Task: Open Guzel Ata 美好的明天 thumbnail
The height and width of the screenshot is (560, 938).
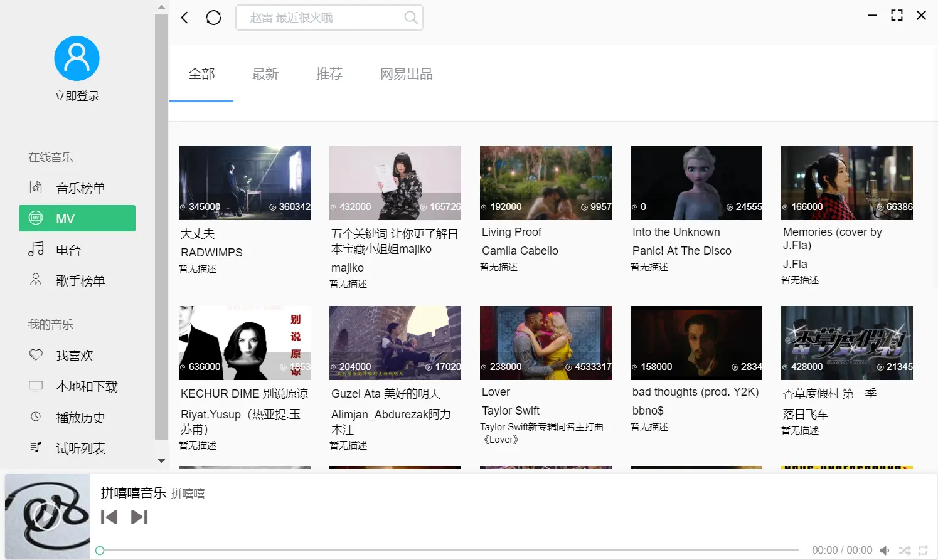Action: (x=395, y=343)
